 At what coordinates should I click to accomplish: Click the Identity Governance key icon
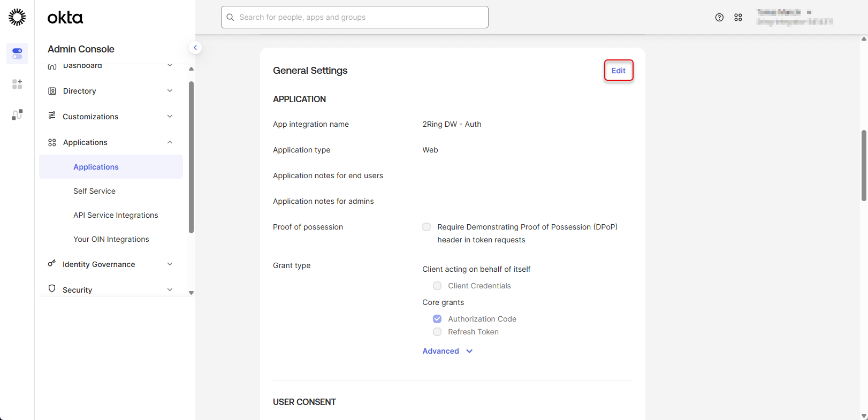(x=52, y=264)
